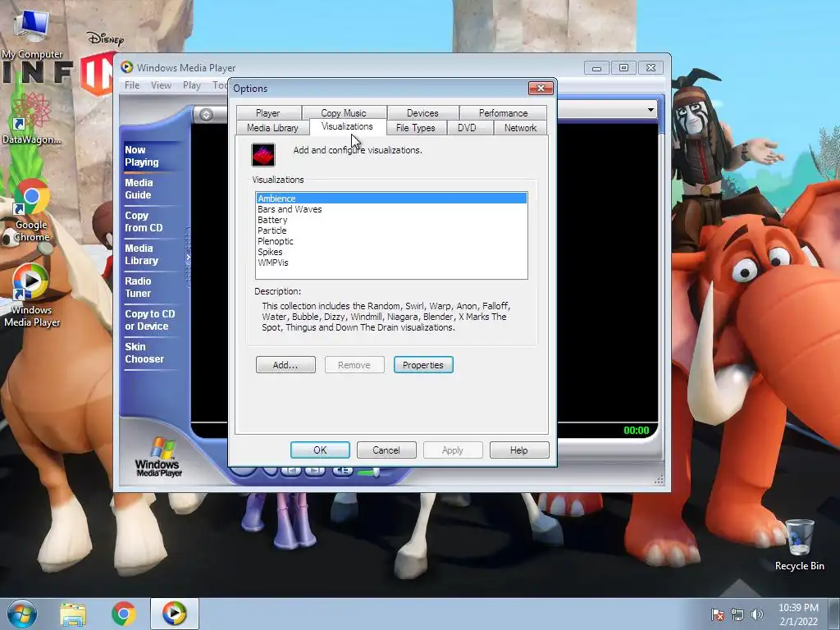
Task: Click the mute speaker button in Media Player
Action: [x=343, y=471]
